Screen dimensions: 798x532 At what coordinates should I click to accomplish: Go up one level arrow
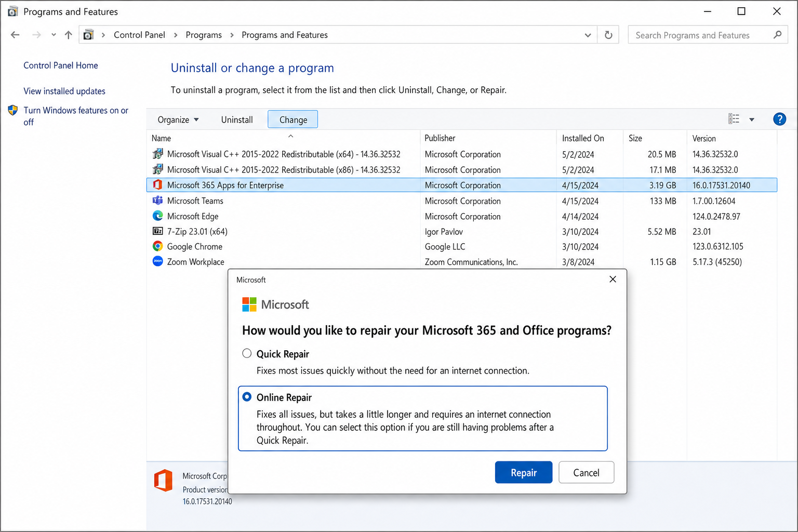click(x=69, y=35)
